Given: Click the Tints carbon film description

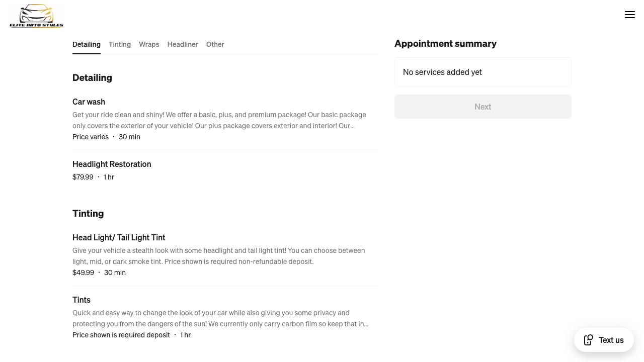Looking at the screenshot, I should tap(220, 318).
